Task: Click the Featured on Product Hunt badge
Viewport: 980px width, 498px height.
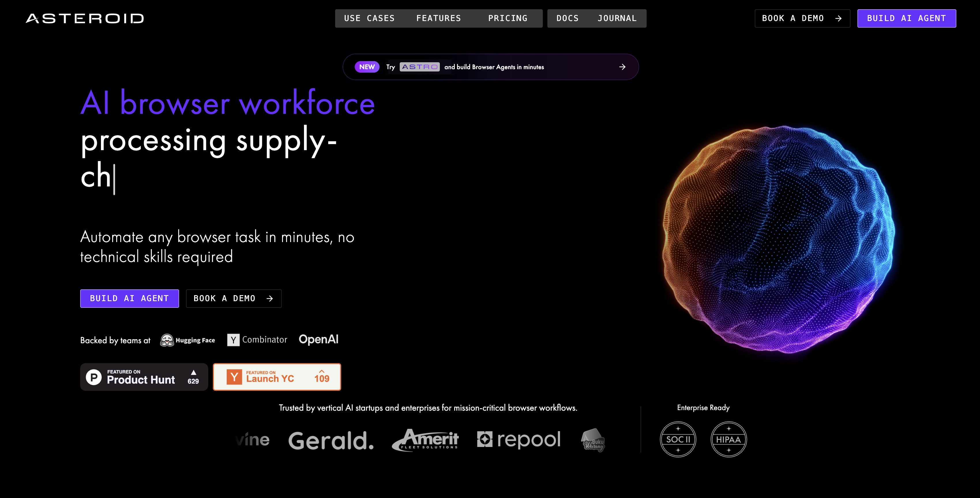Action: pyautogui.click(x=144, y=377)
